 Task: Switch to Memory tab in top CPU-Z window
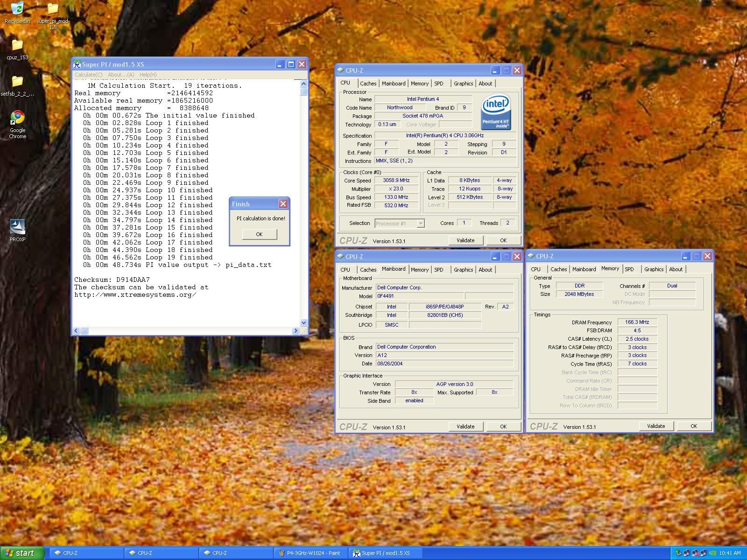420,84
